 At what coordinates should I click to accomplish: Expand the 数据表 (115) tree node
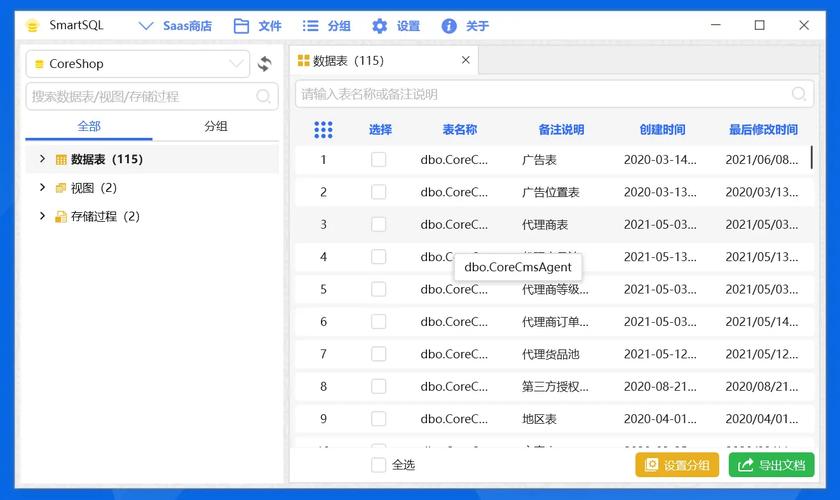pyautogui.click(x=42, y=159)
